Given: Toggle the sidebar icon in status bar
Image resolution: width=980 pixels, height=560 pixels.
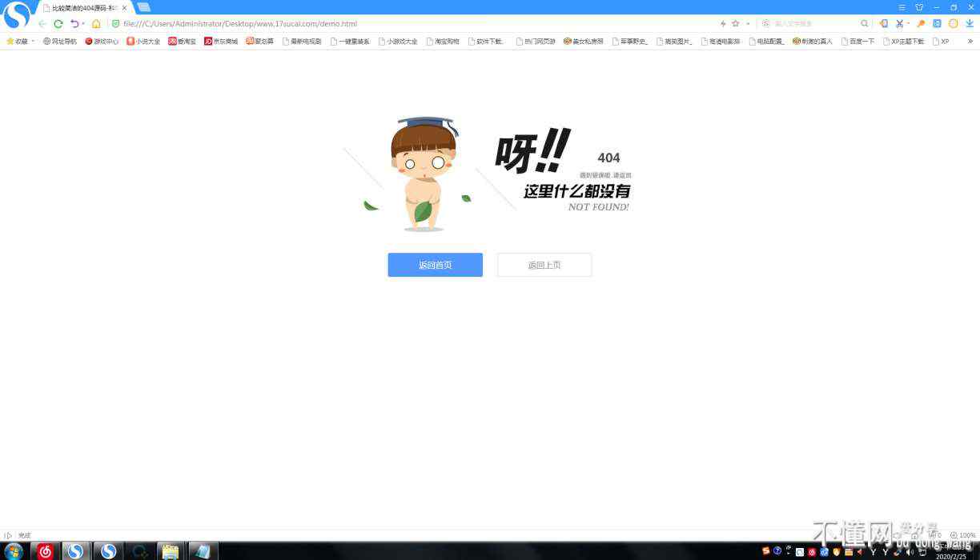Looking at the screenshot, I should click(8, 535).
